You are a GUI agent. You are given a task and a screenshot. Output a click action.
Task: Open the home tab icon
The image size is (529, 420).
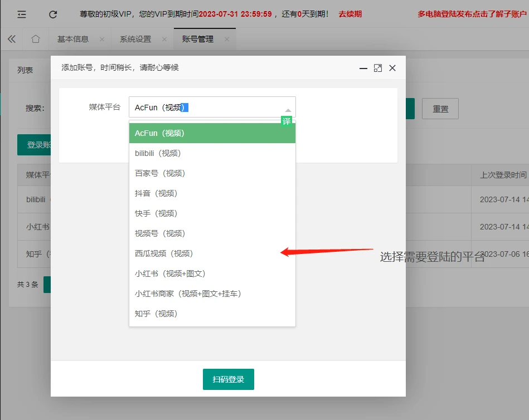(36, 39)
